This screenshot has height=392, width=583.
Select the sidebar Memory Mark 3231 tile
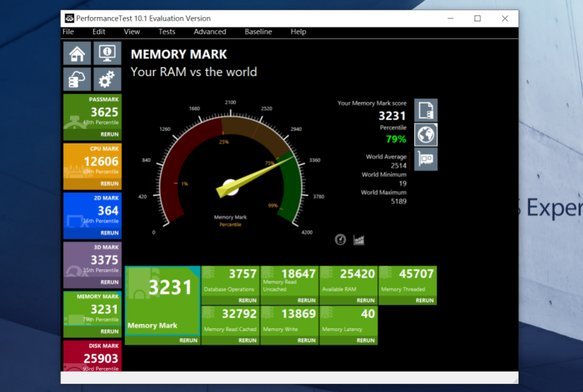click(92, 309)
